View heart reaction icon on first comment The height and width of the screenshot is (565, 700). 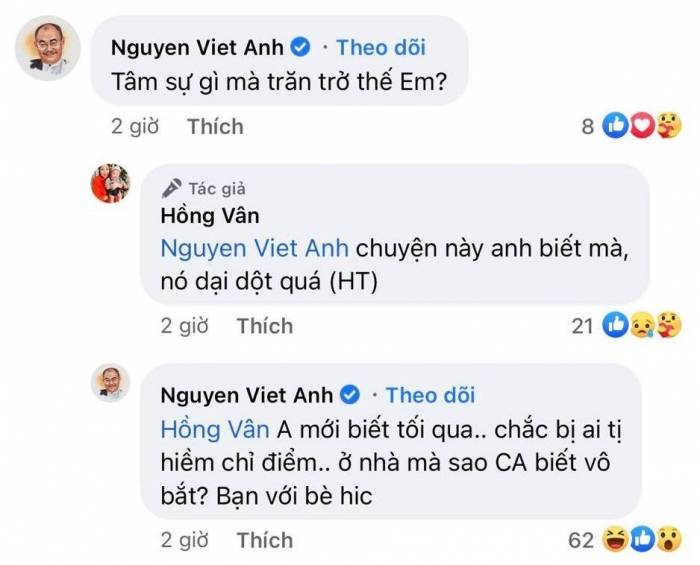point(642,126)
